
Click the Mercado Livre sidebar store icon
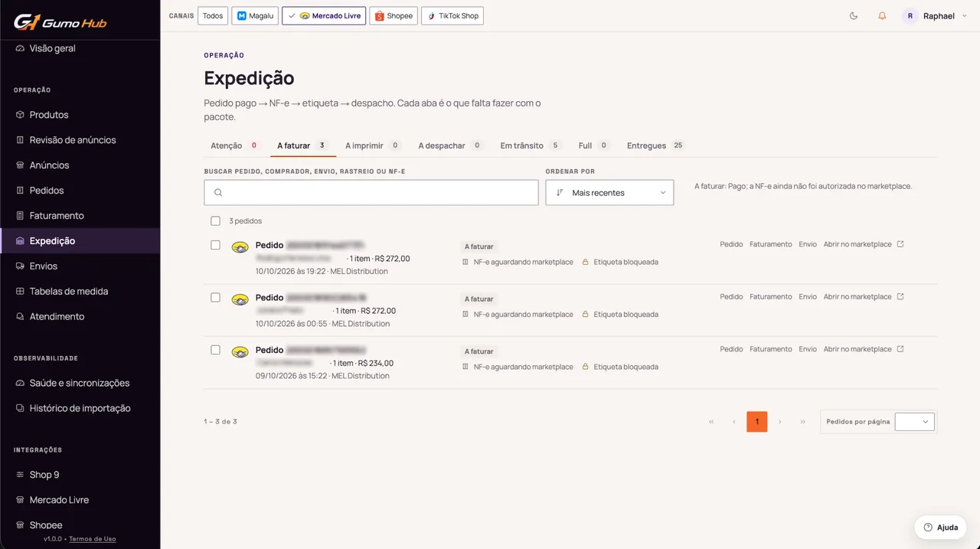[20, 500]
